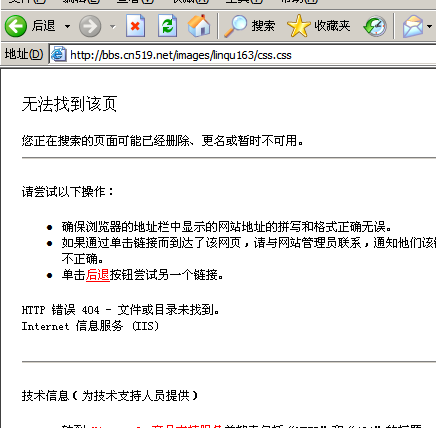Screen dimensions: 436x428
Task: Open the red Microsoft 产品支持服务 link
Action: 156,425
